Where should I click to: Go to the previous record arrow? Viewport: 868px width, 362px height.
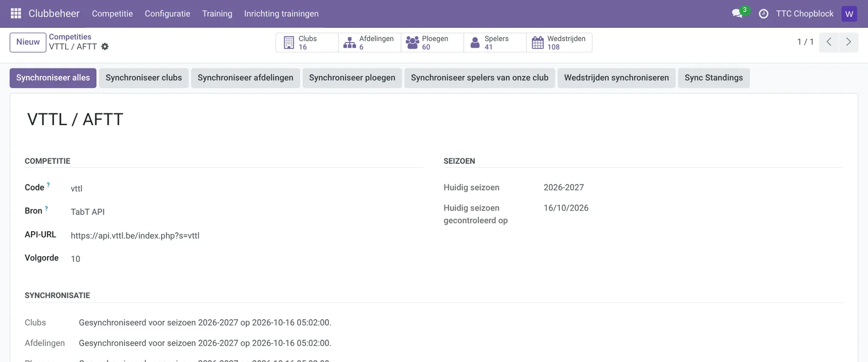(x=829, y=42)
